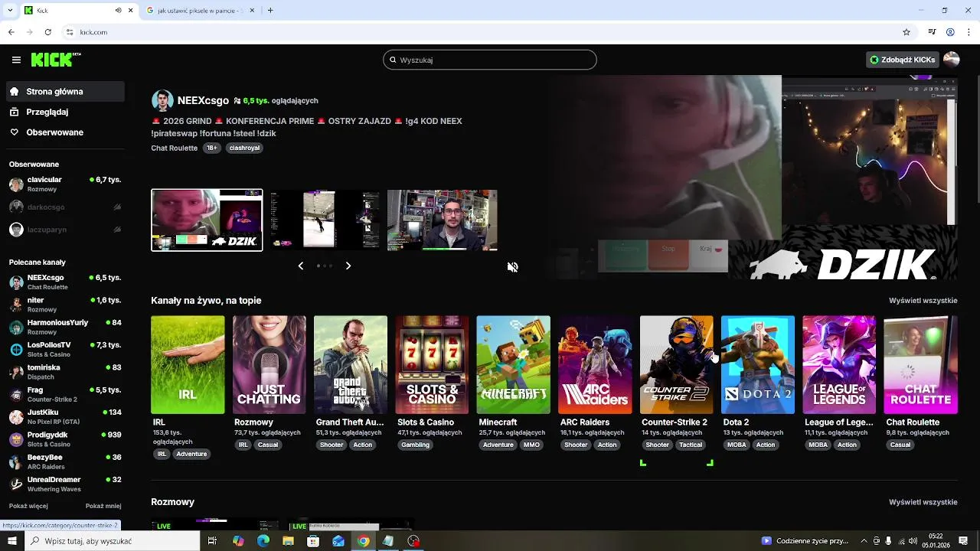Open followed channel clavicular

pyautogui.click(x=65, y=184)
